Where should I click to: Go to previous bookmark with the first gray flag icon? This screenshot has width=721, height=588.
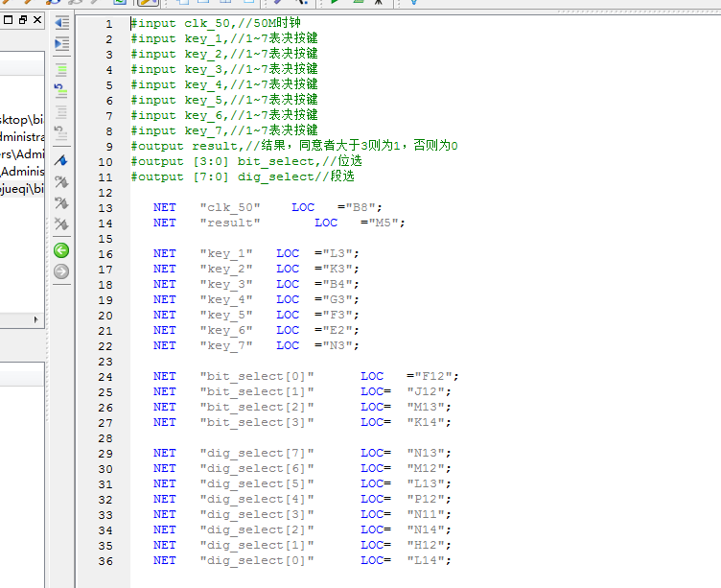[61, 181]
